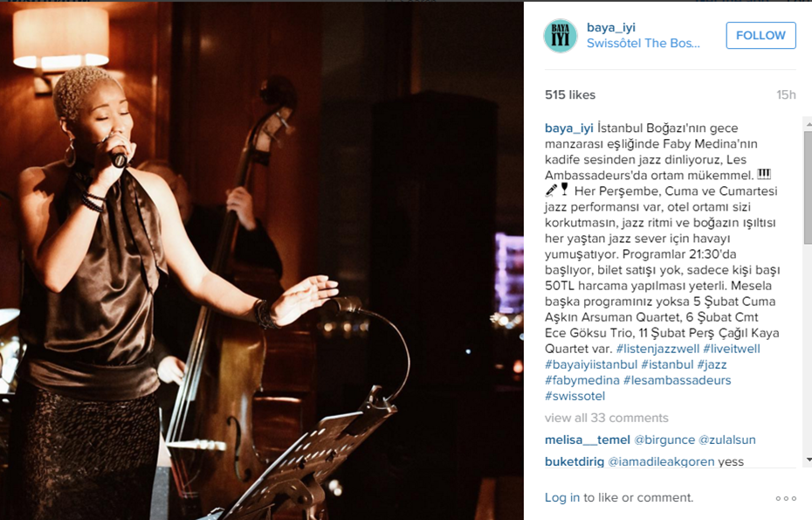Open the #liveitwell hashtag
This screenshot has height=520, width=812.
[x=732, y=349]
